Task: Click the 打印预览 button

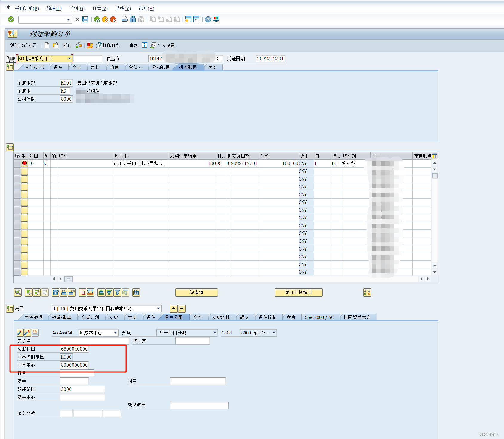Action: (x=108, y=45)
